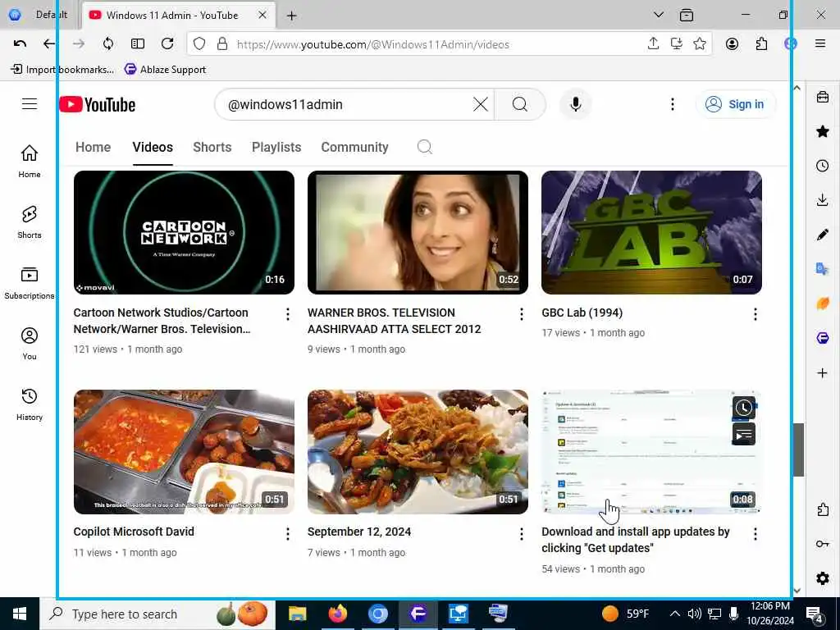The height and width of the screenshot is (630, 840).
Task: Open Windows Start menu
Action: [20, 614]
